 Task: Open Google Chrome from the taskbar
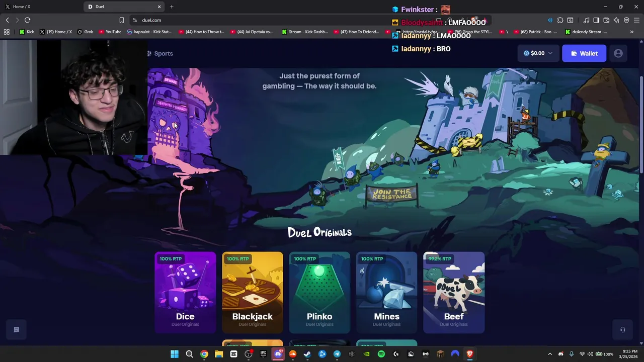pos(204,354)
